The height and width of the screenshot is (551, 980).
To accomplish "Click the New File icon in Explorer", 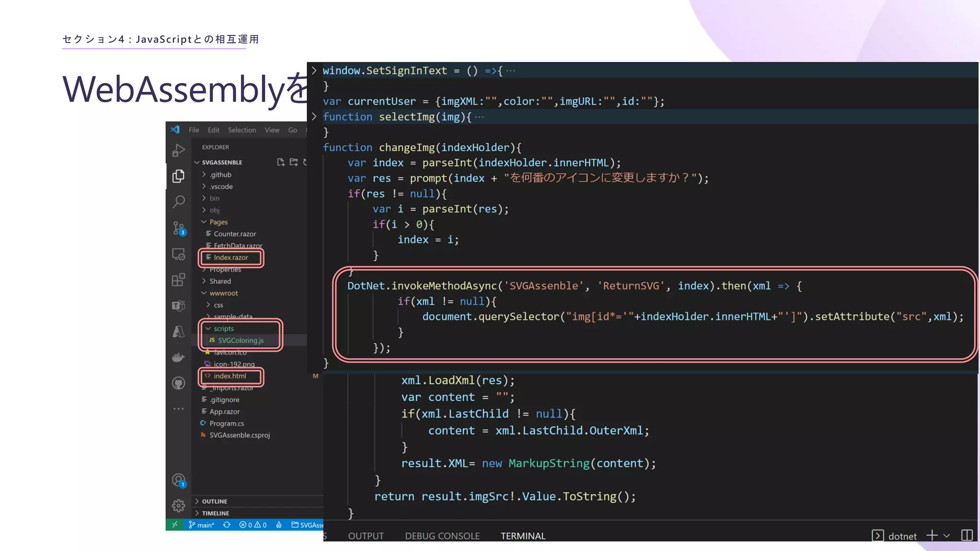I will click(281, 163).
